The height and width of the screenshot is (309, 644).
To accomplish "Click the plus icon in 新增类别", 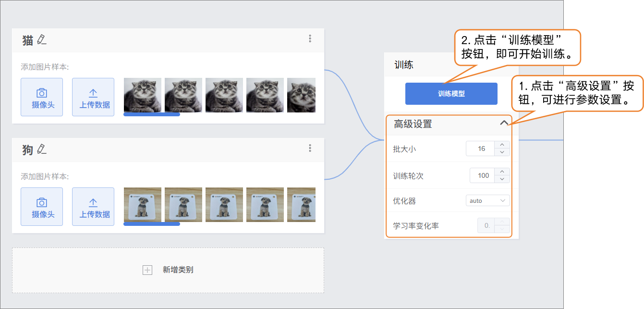I will 147,270.
